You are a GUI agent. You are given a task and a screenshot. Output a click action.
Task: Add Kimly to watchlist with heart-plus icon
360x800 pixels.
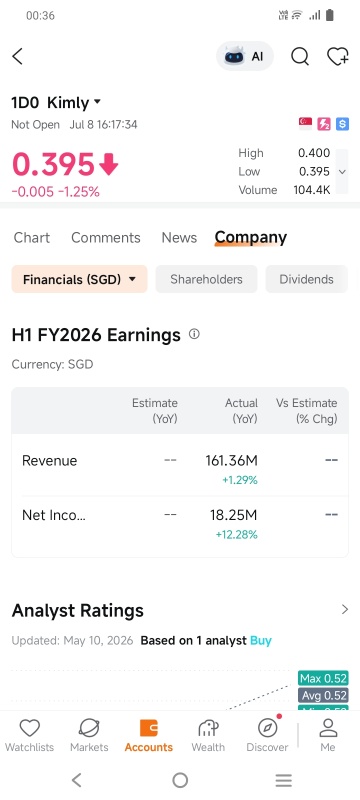click(x=338, y=56)
